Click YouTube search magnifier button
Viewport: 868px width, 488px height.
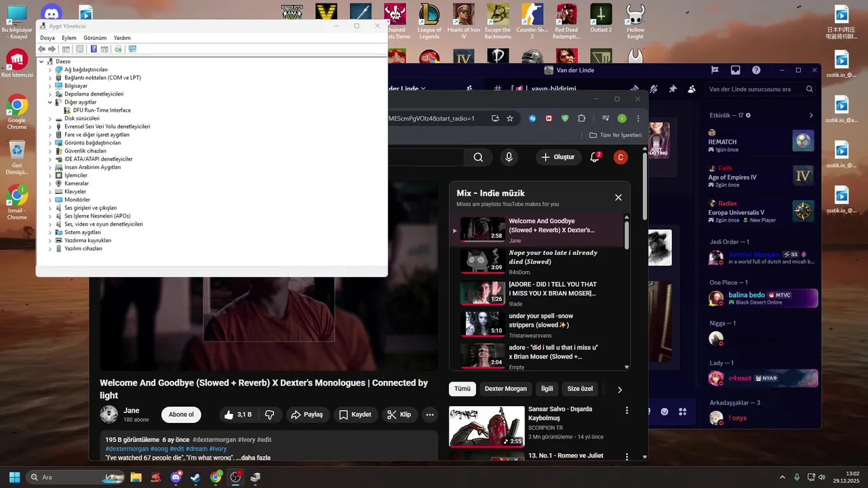[x=478, y=157]
